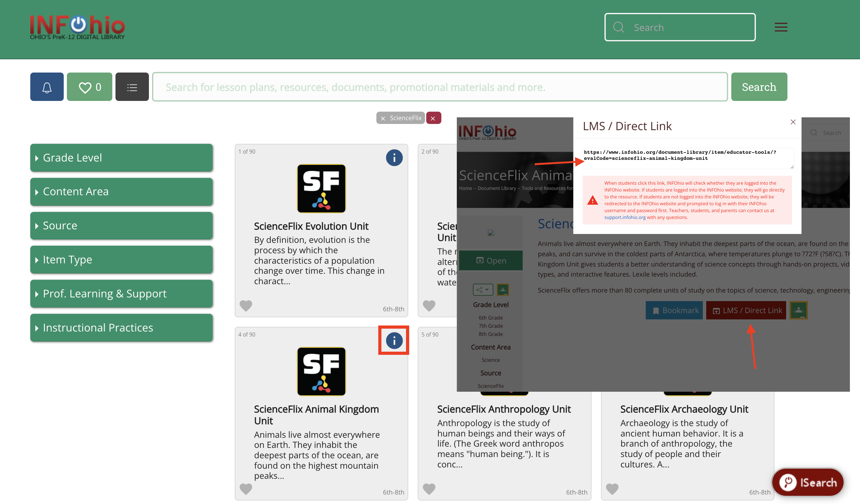
Task: Click the '4 of 90' card counter
Action: pos(246,334)
